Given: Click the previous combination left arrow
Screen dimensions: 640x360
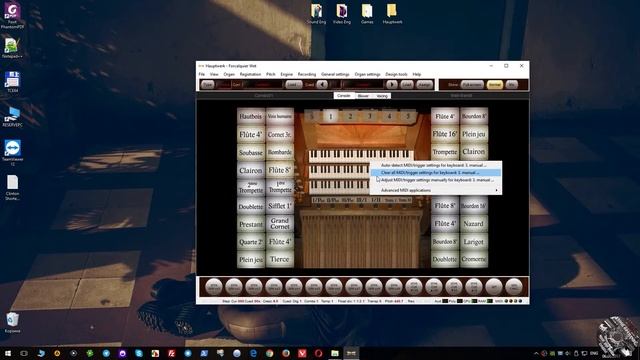Looking at the screenshot, I should [x=322, y=84].
